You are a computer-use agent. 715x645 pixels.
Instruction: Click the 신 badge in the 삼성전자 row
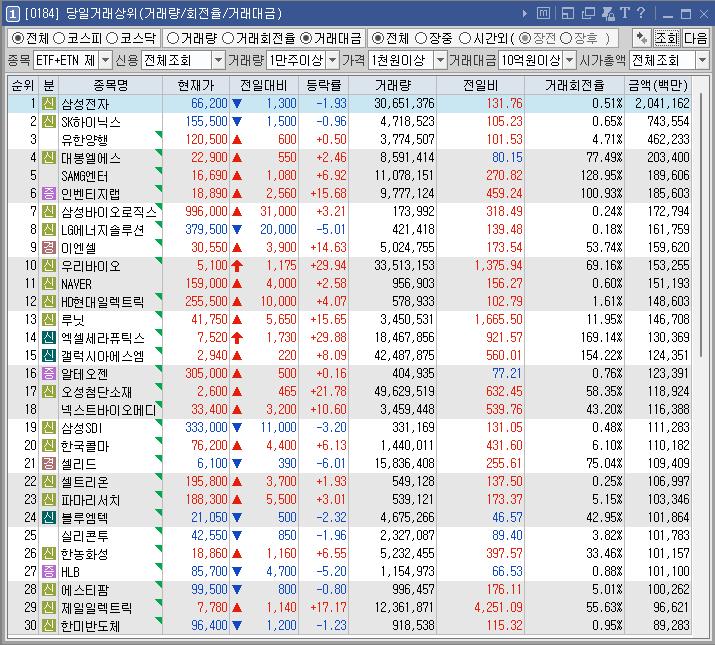[x=49, y=104]
